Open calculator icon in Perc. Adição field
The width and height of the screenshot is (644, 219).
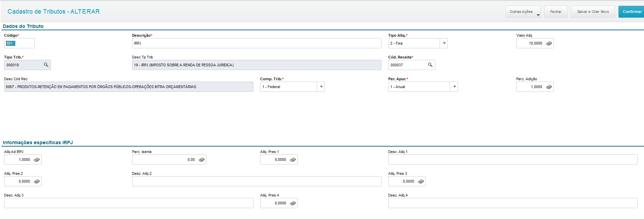[x=549, y=87]
